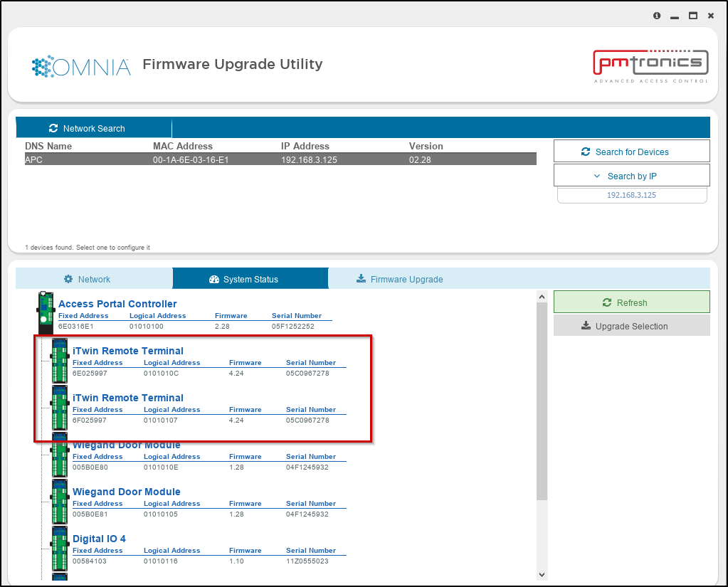728x587 pixels.
Task: Click firmware 1.10 of Digital IO 4
Action: [x=236, y=561]
